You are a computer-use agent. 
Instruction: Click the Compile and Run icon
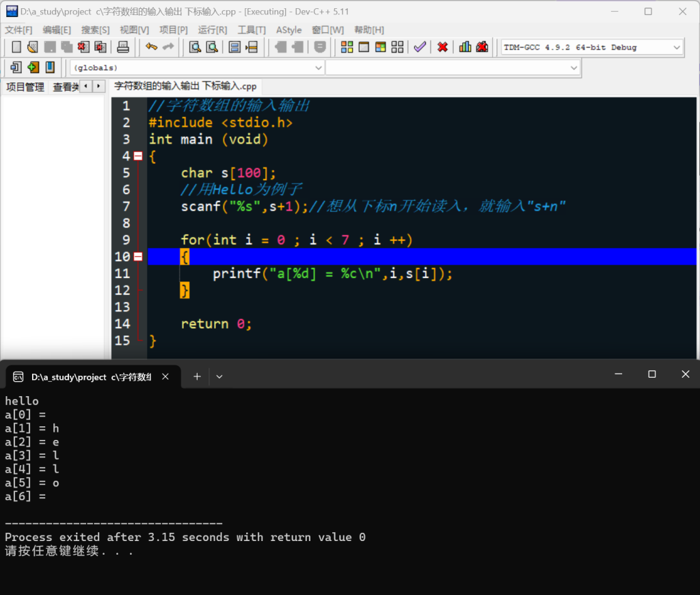tap(381, 47)
